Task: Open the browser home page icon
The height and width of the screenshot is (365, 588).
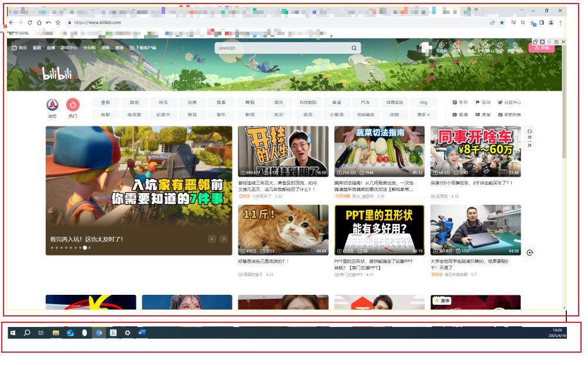Action: 39,22
